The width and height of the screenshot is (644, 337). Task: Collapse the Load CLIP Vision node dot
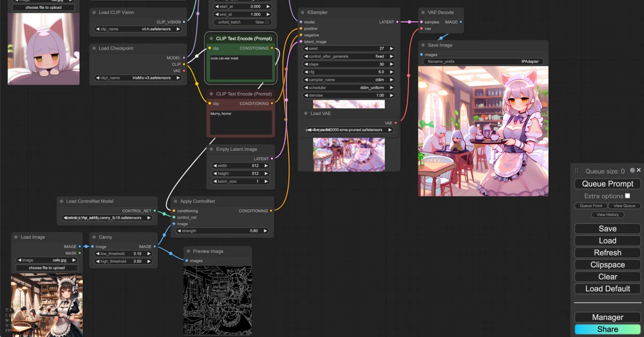tap(94, 12)
